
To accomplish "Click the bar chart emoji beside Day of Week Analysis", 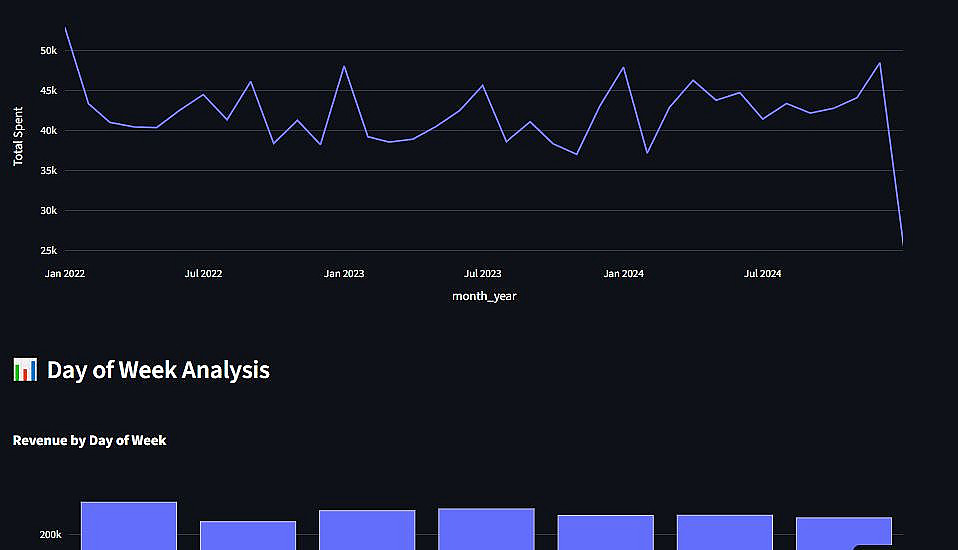I will [x=25, y=370].
